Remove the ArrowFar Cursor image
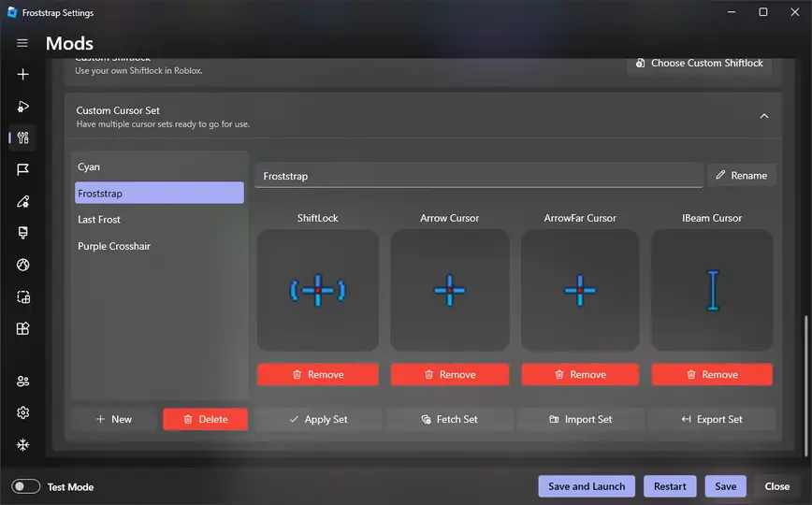812x505 pixels. [x=580, y=374]
